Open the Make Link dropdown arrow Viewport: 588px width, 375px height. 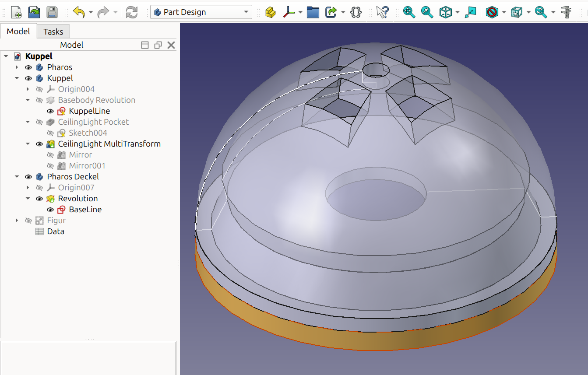(343, 12)
